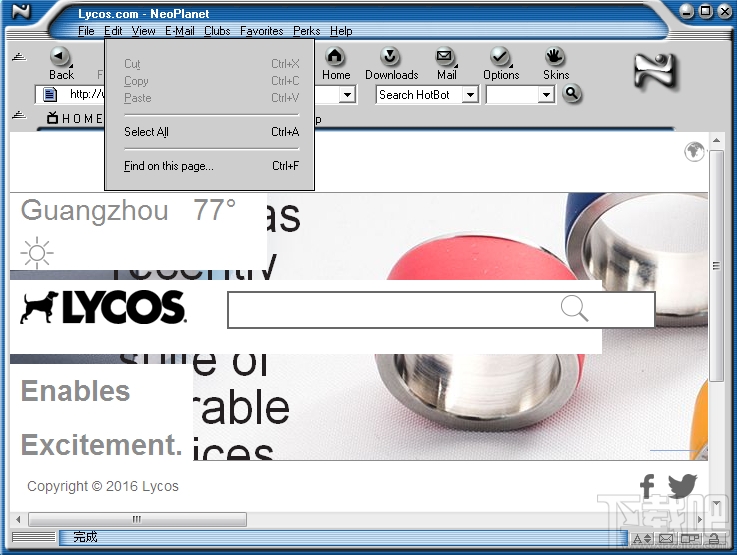Click the vertical scrollbar up arrow
Screen dimensions: 737x555
coord(716,141)
